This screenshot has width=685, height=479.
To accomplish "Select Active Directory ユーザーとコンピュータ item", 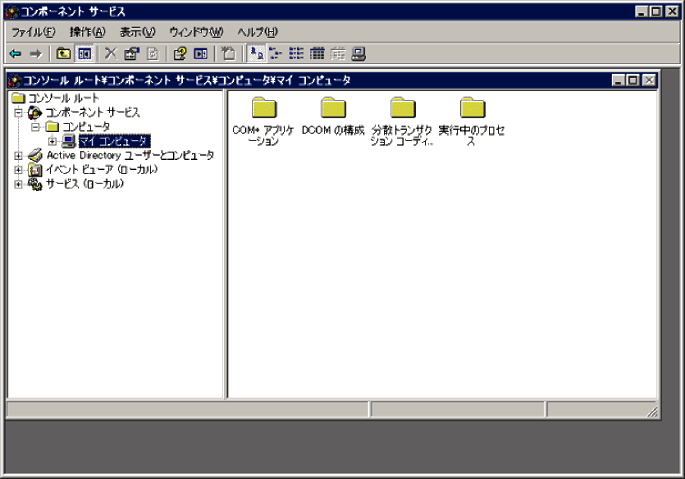I will [131, 155].
